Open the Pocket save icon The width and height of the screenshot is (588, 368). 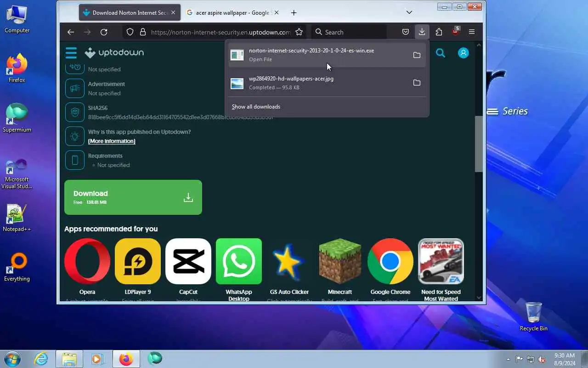pos(406,32)
